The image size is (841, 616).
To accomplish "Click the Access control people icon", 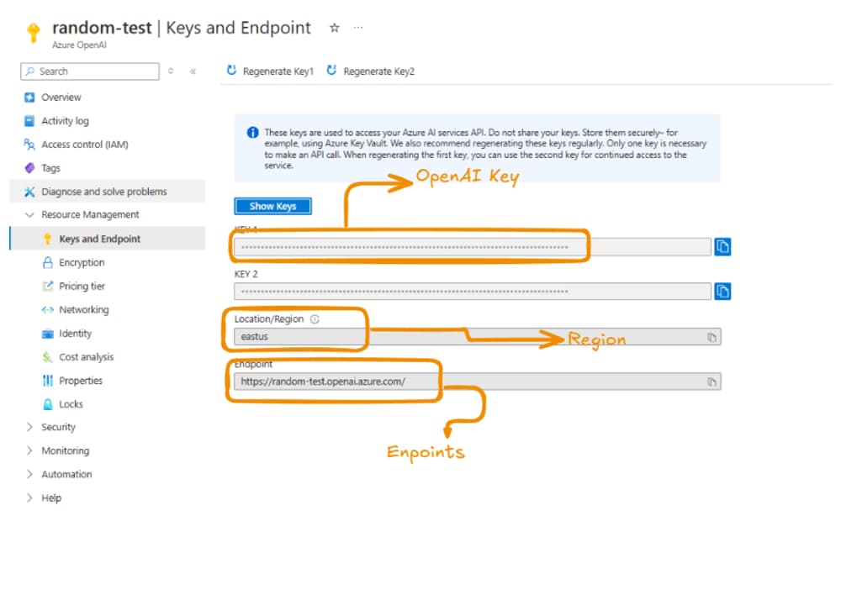I will click(29, 145).
